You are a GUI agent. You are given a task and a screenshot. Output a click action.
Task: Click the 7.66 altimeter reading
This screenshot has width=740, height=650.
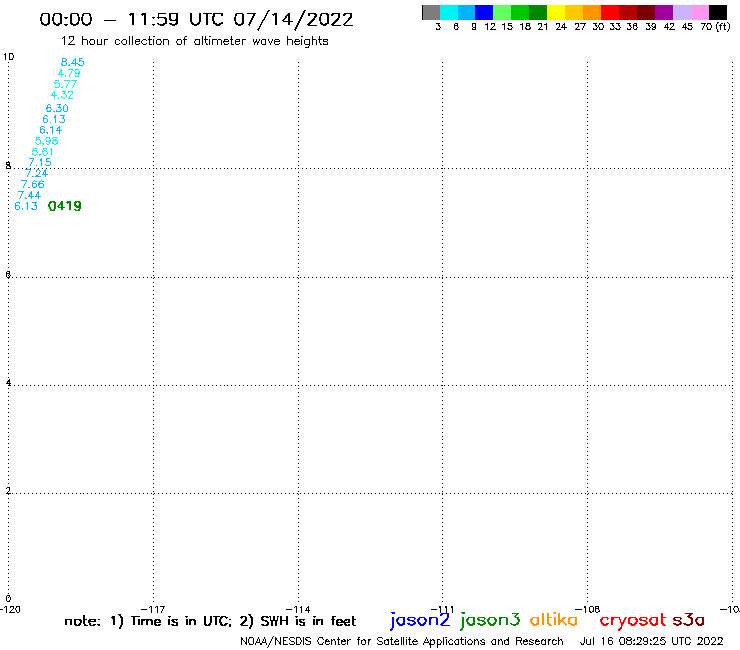[33, 184]
